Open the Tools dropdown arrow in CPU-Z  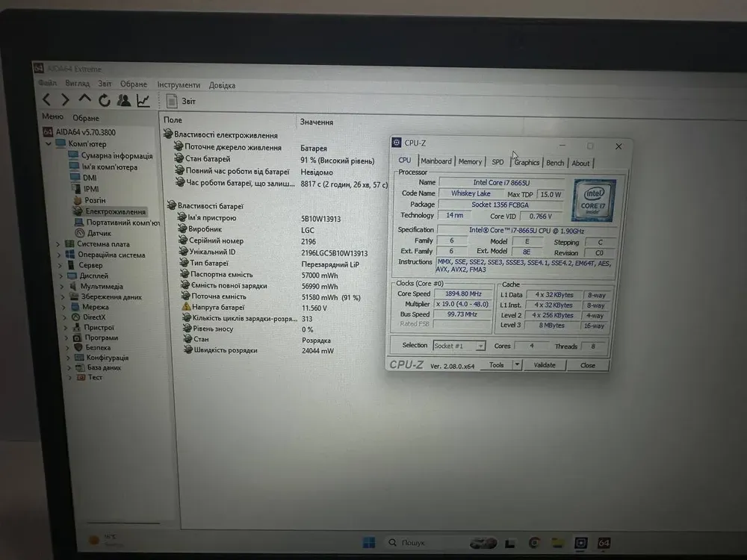(516, 365)
